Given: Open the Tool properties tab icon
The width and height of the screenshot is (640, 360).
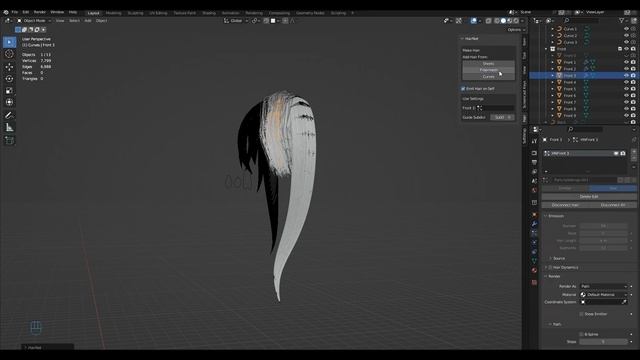Looking at the screenshot, I should point(534,141).
